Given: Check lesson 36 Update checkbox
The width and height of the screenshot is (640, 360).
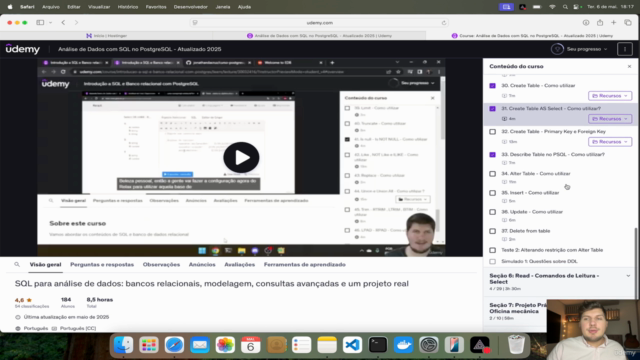Looking at the screenshot, I should tap(492, 212).
